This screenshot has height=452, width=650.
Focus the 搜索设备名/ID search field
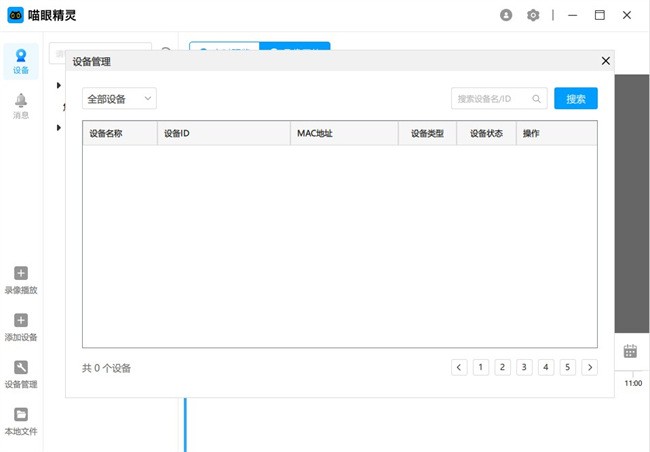pyautogui.click(x=490, y=99)
